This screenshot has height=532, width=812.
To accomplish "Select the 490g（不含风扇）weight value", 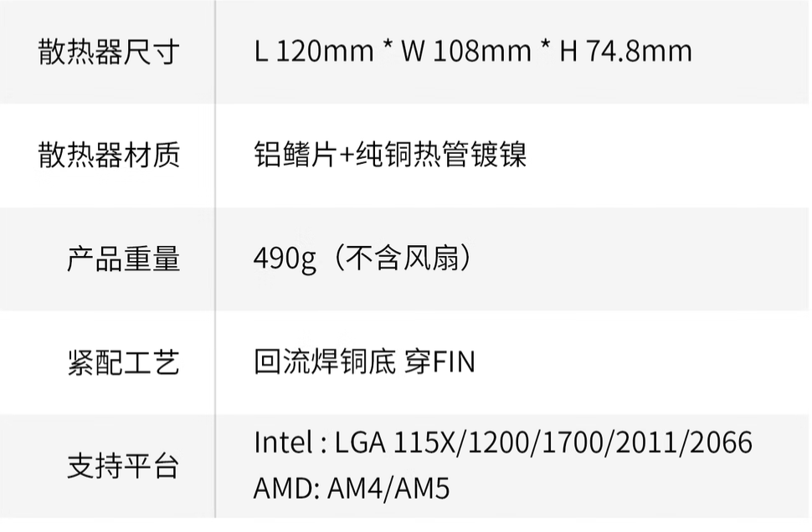I will (363, 258).
